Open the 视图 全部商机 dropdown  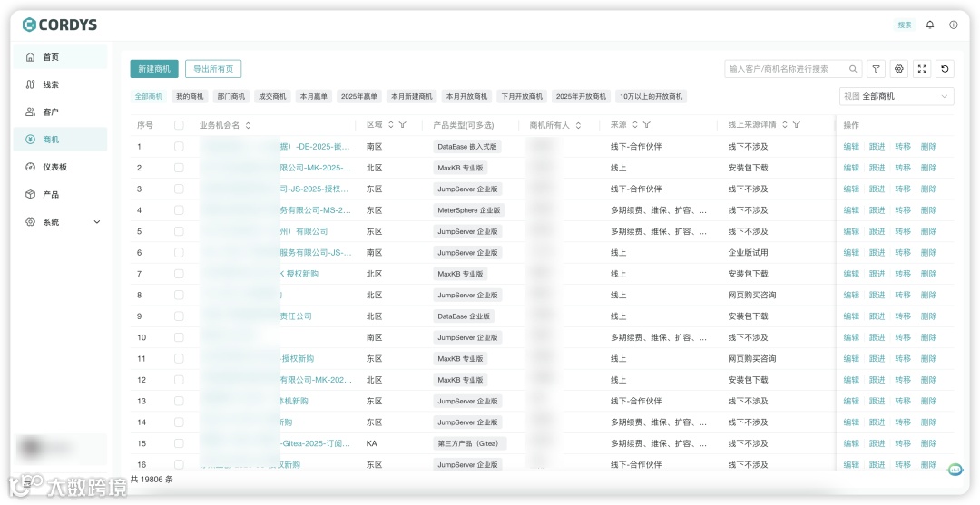pos(897,96)
